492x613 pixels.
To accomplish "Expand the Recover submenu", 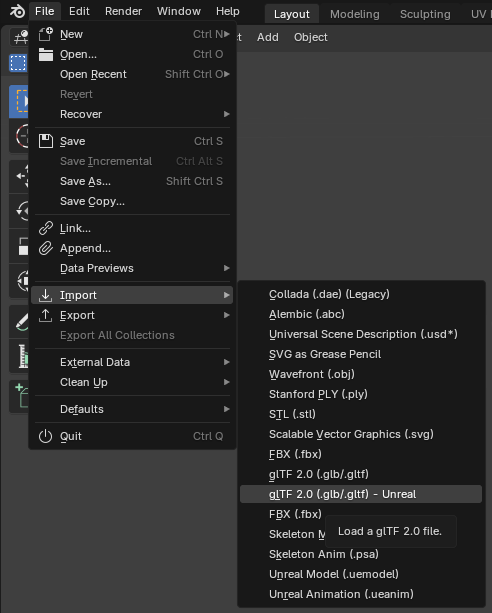I will 132,114.
